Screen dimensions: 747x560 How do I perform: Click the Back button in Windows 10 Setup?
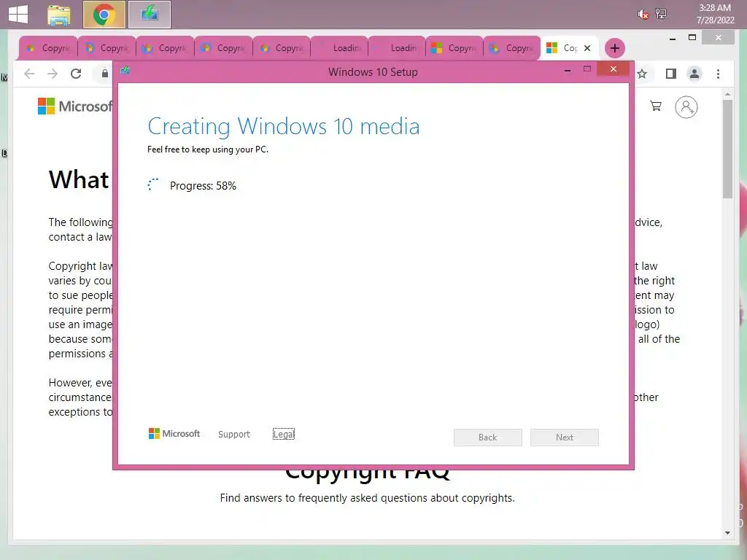click(488, 437)
